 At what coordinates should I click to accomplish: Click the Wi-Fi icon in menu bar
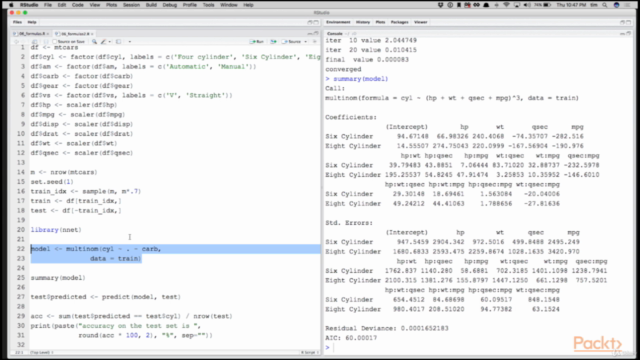[x=507, y=5]
